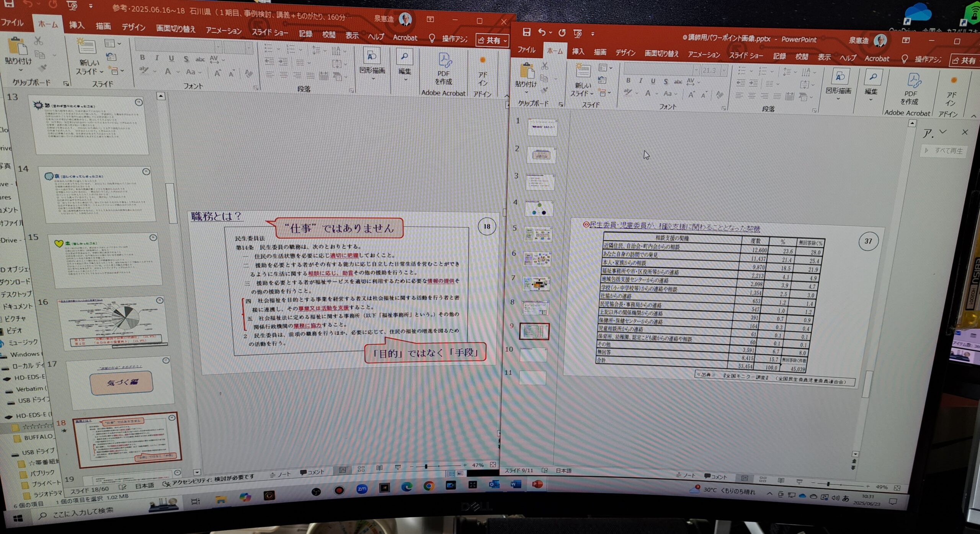This screenshot has width=980, height=534.
Task: Open Zoom from the taskbar
Action: pos(362,489)
